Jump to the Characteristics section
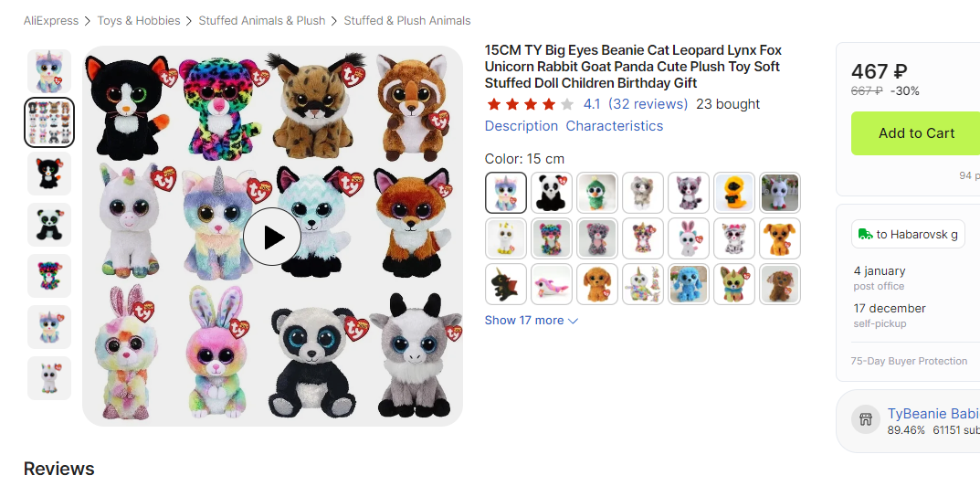The height and width of the screenshot is (486, 980). (x=614, y=126)
